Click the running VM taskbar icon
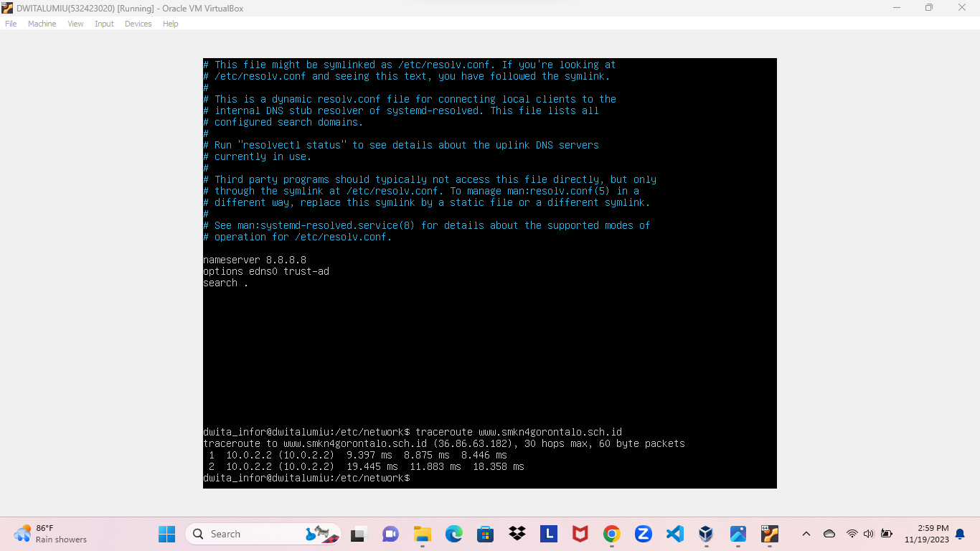 [x=770, y=534]
